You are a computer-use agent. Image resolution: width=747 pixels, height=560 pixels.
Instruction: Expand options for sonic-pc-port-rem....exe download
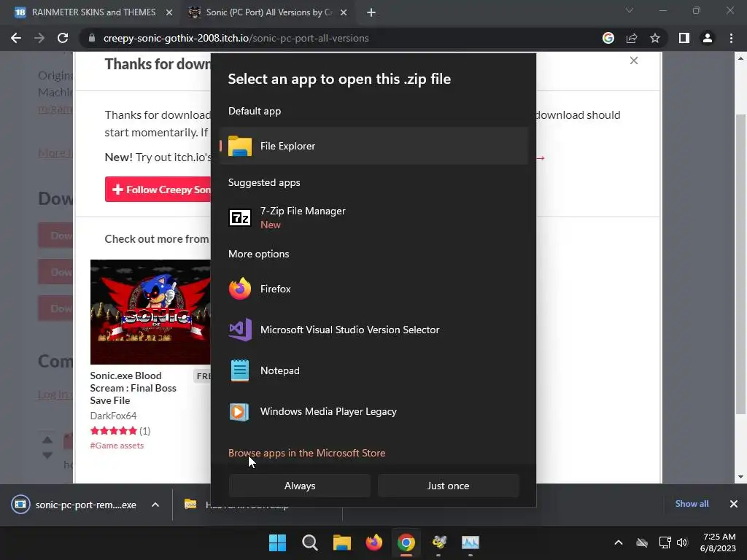pyautogui.click(x=155, y=505)
